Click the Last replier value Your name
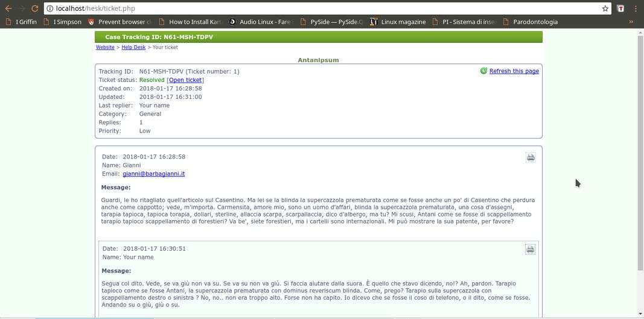644x319 pixels. tap(155, 106)
